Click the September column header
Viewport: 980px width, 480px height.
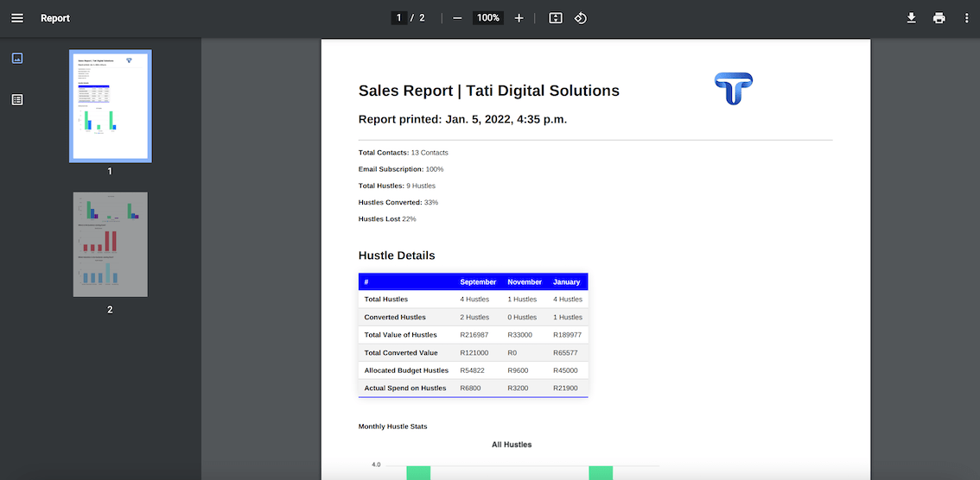pos(478,282)
